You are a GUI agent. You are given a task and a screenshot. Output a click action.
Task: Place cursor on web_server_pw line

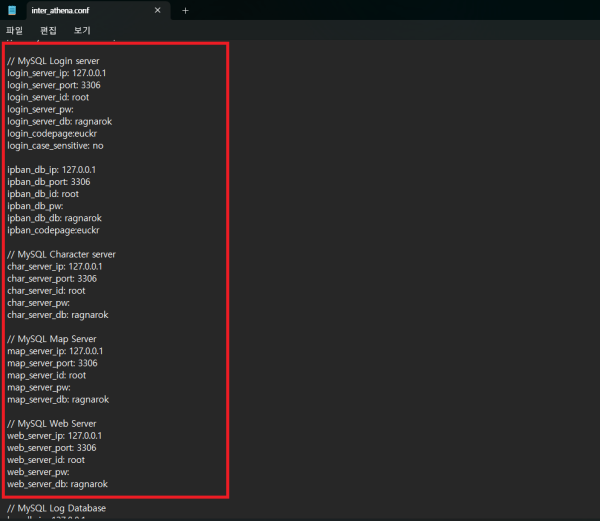click(38, 472)
